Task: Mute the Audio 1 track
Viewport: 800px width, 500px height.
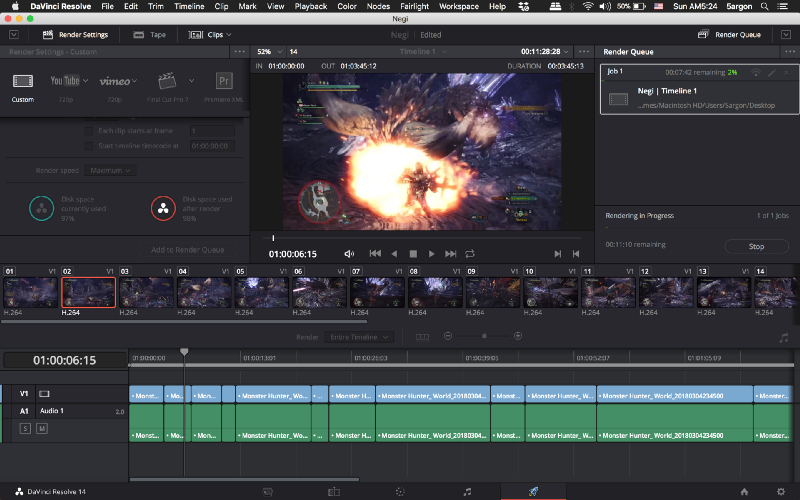Action: 42,429
